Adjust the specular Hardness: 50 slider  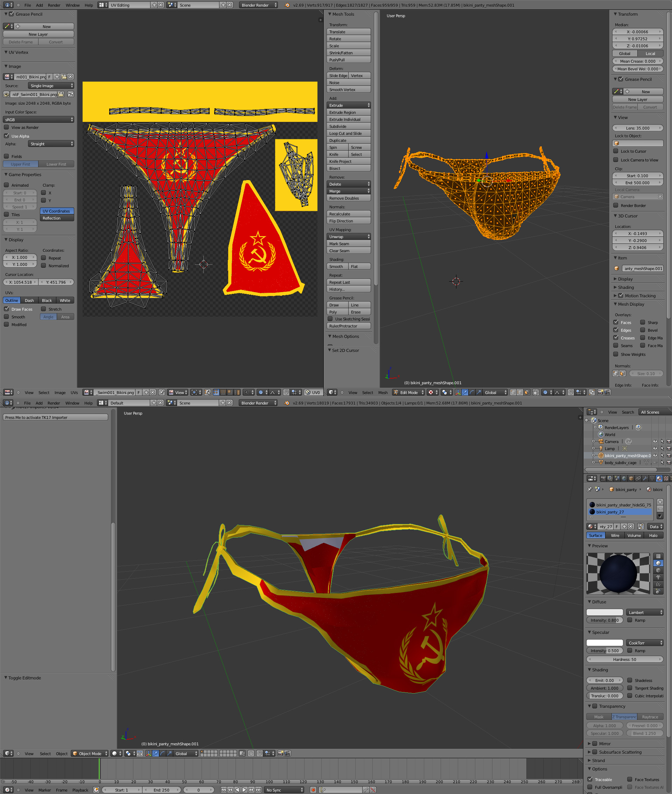coord(625,659)
